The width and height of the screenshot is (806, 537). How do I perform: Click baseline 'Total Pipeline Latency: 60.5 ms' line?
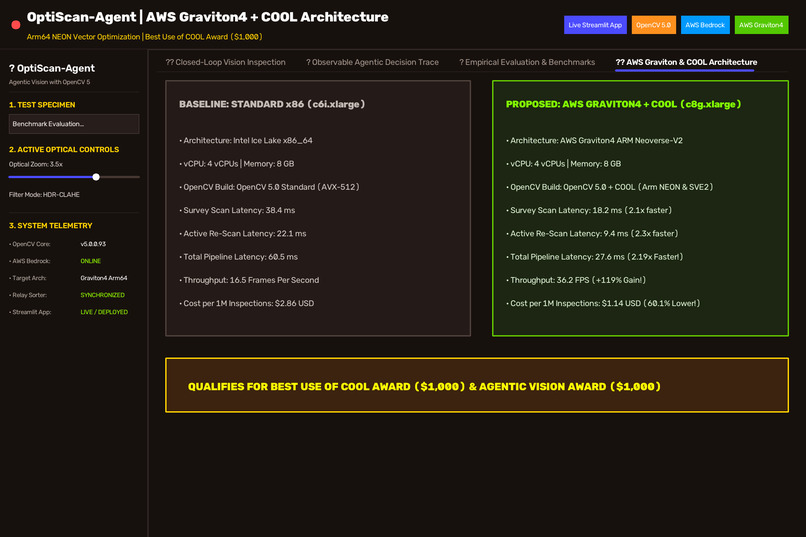pos(239,257)
